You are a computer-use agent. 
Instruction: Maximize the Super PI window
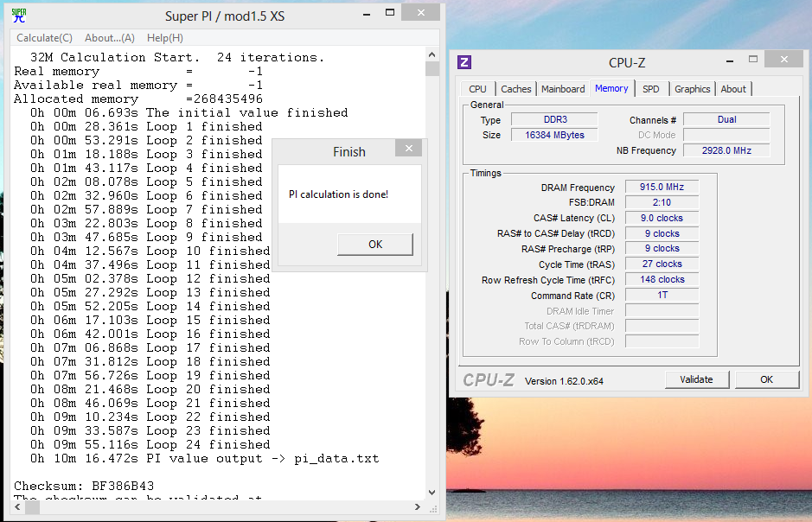point(390,13)
